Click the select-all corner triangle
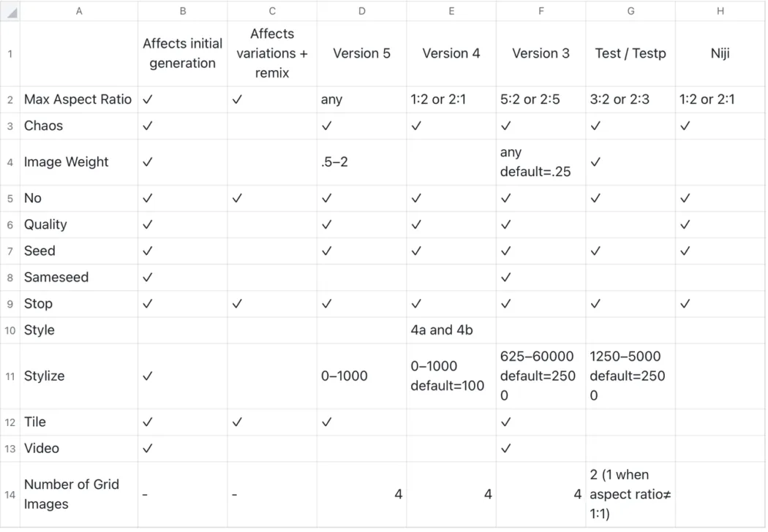Image resolution: width=768 pixels, height=532 pixels. pyautogui.click(x=10, y=11)
